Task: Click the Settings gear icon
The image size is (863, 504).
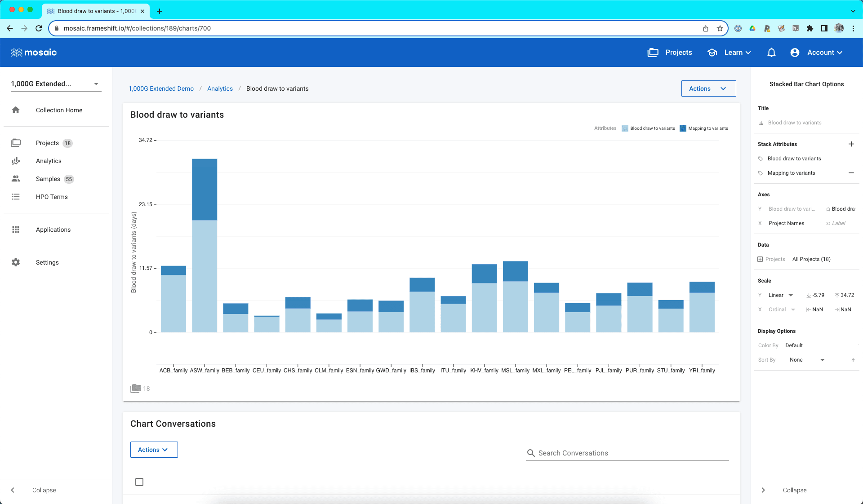Action: tap(16, 262)
